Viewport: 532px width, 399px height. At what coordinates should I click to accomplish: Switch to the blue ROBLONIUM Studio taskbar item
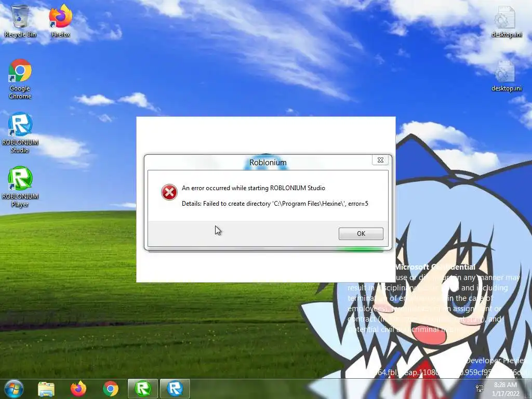[x=175, y=389]
